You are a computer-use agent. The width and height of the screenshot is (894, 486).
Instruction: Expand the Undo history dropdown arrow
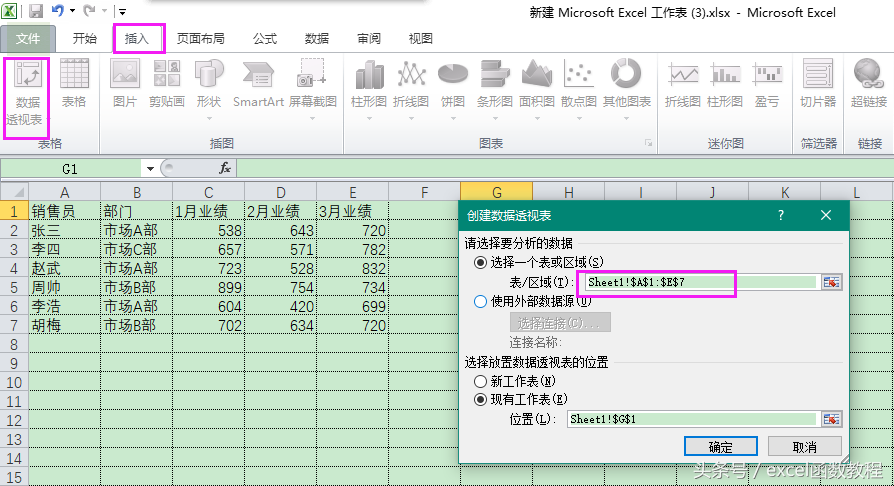[72, 10]
